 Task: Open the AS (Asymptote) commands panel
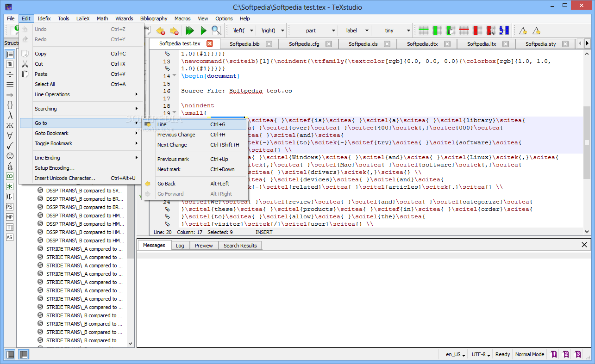[10, 237]
